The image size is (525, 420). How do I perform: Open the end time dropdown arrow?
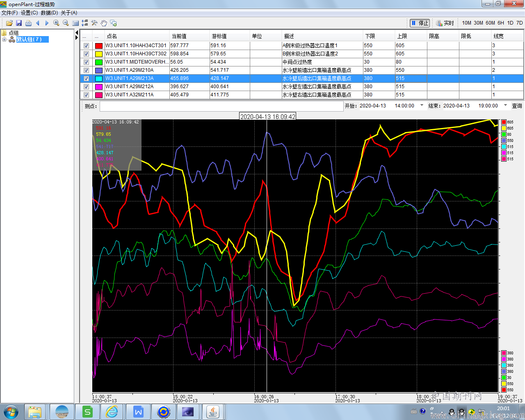pos(505,105)
